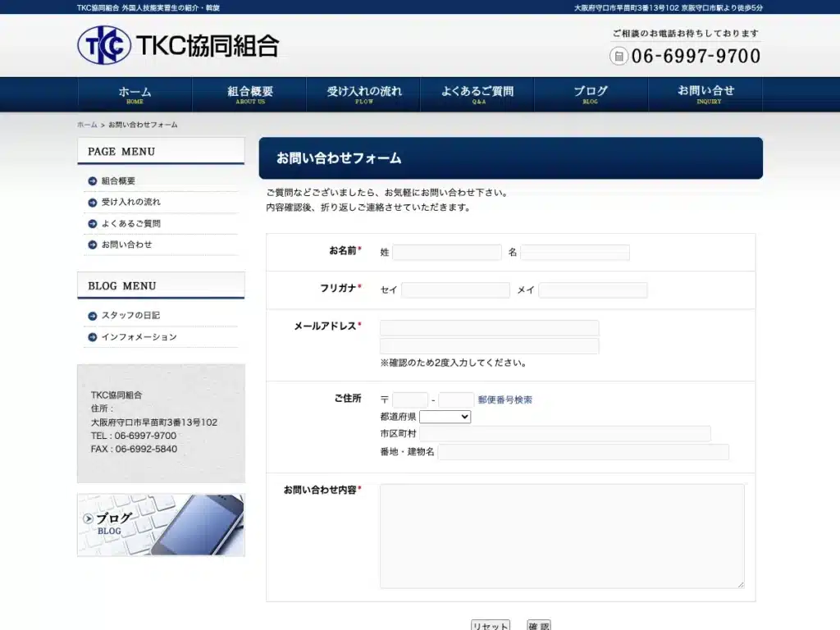The height and width of the screenshot is (630, 840).
Task: Open 受け入れの流れ link in PAGE MENU
Action: pyautogui.click(x=131, y=202)
